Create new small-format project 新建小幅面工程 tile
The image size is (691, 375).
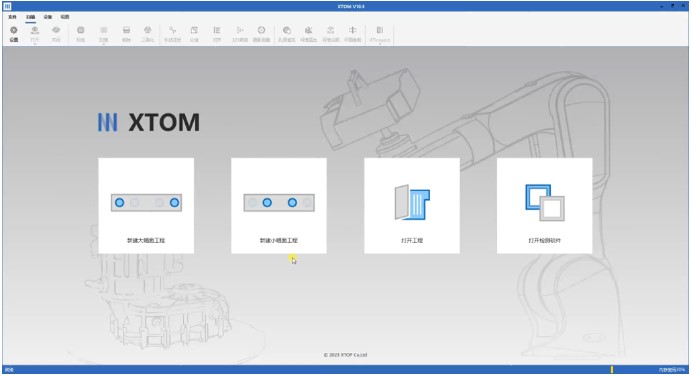279,206
